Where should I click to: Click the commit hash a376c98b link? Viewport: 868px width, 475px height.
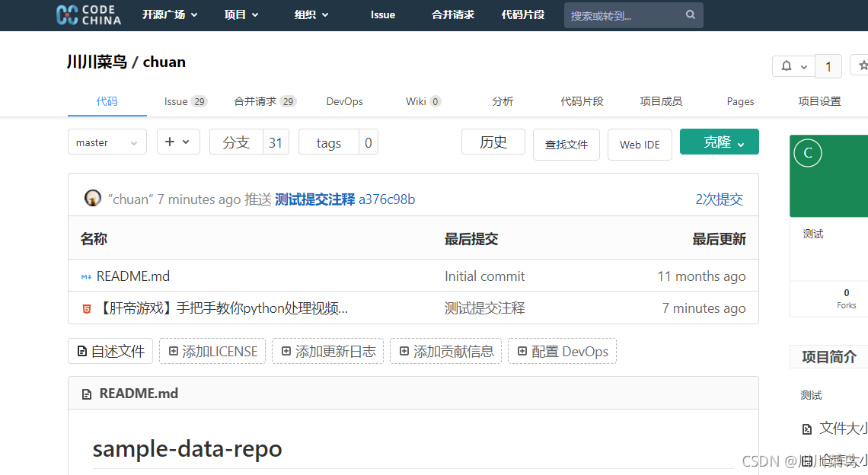387,199
